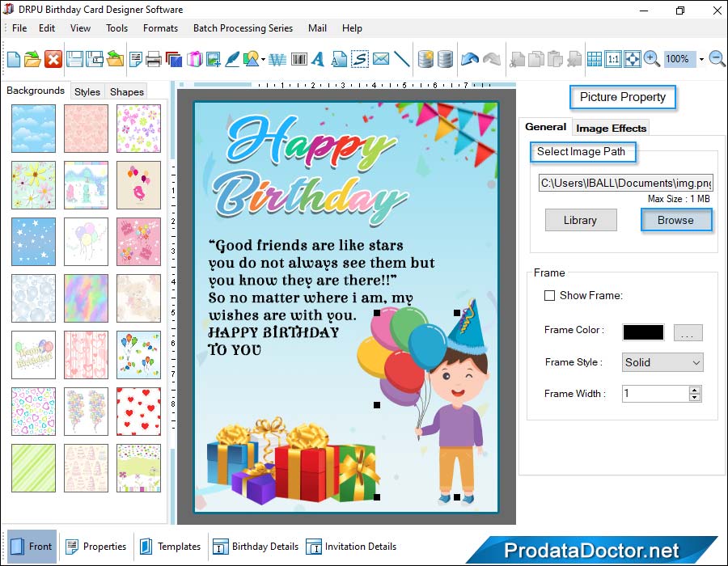Screen dimensions: 728x566
Task: Click the Library button
Action: [x=580, y=220]
